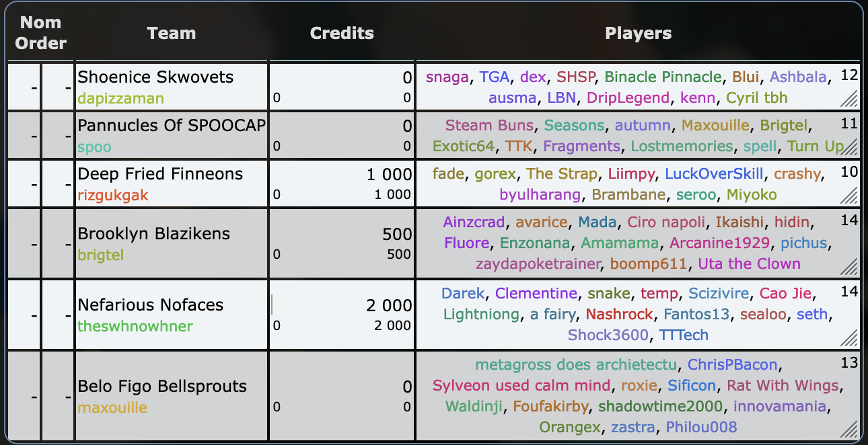Image resolution: width=868 pixels, height=445 pixels.
Task: Click resize handle of Brooklyn Blazikens players box
Action: pyautogui.click(x=851, y=265)
